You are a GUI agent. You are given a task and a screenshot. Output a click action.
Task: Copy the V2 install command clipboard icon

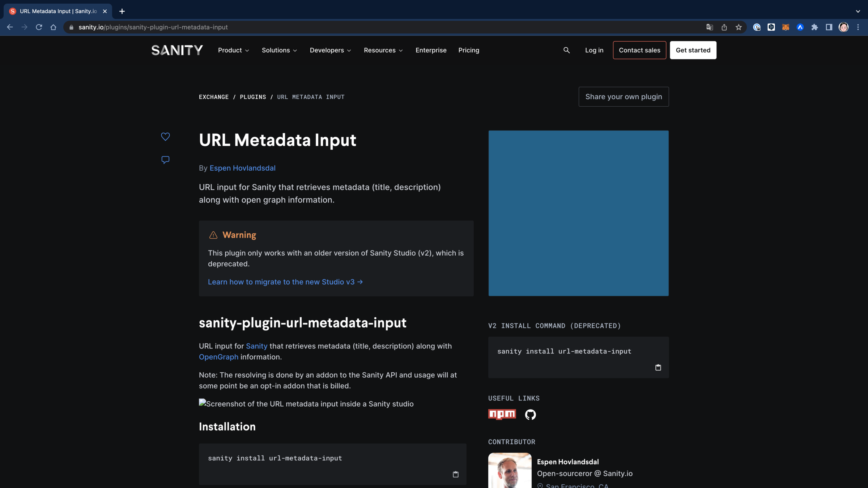pos(658,367)
